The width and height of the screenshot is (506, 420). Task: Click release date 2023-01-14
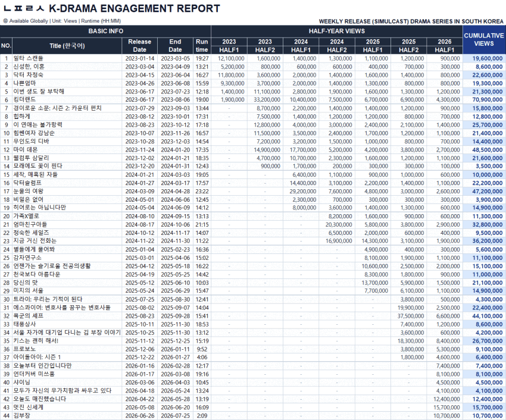(140, 58)
